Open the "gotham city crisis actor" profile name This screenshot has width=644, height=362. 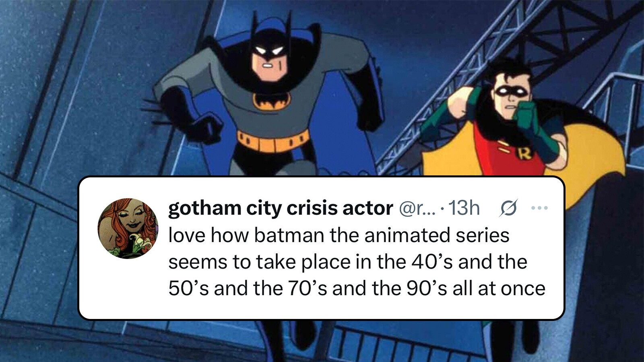click(x=280, y=208)
